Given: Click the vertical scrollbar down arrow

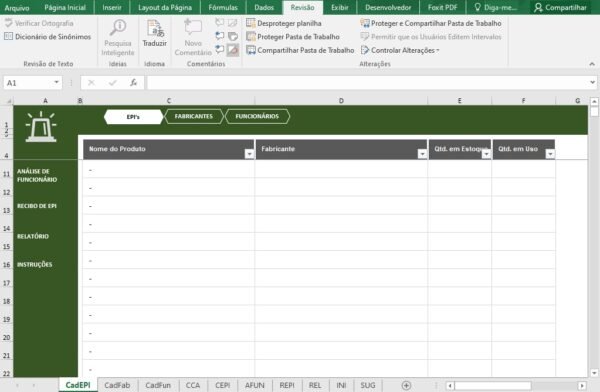Looking at the screenshot, I should tap(594, 373).
